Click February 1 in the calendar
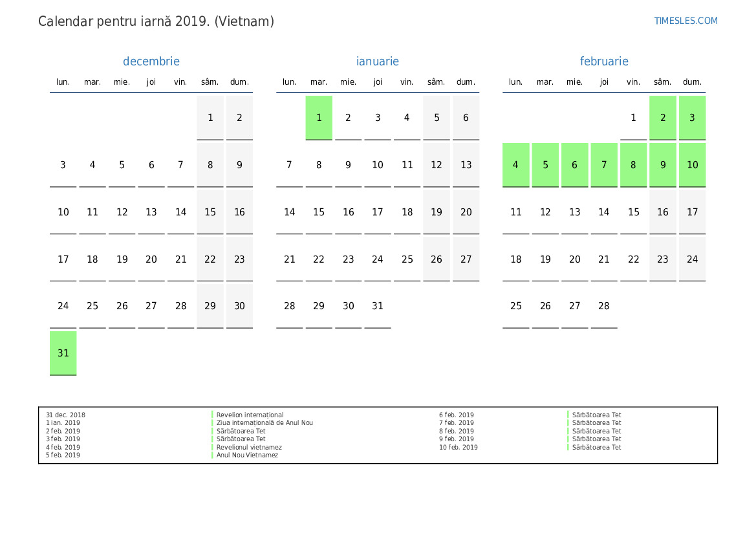This screenshot has width=756, height=535. 634,118
